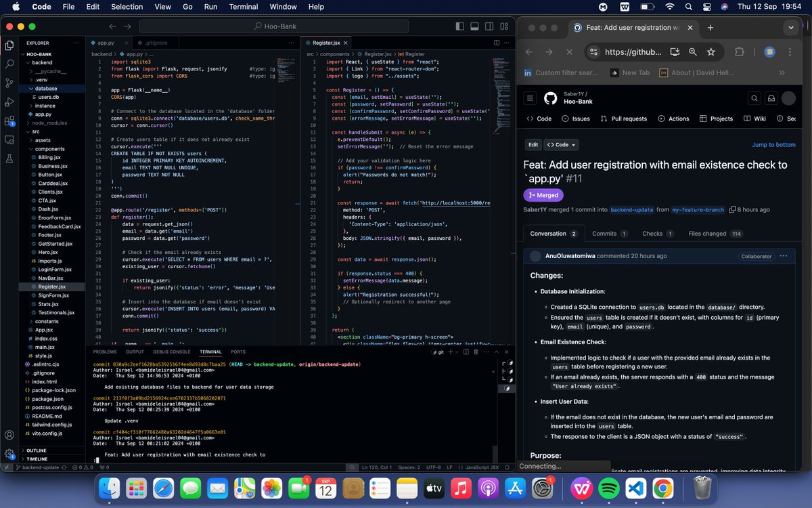This screenshot has height=508, width=812.
Task: Open the Remote Explorer view icon
Action: 9,140
